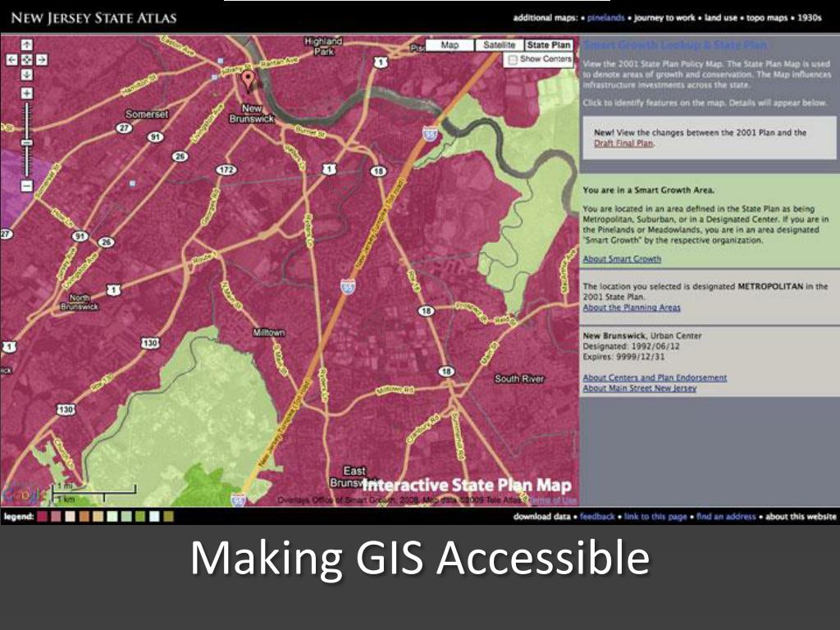
Task: Click the first dark red legend swatch
Action: point(42,517)
